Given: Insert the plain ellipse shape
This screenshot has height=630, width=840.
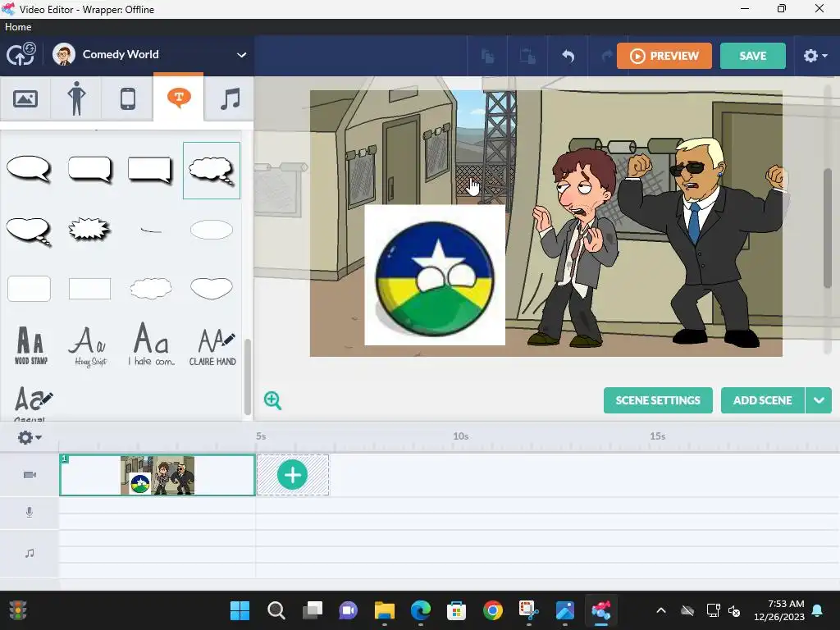Looking at the screenshot, I should [x=212, y=230].
